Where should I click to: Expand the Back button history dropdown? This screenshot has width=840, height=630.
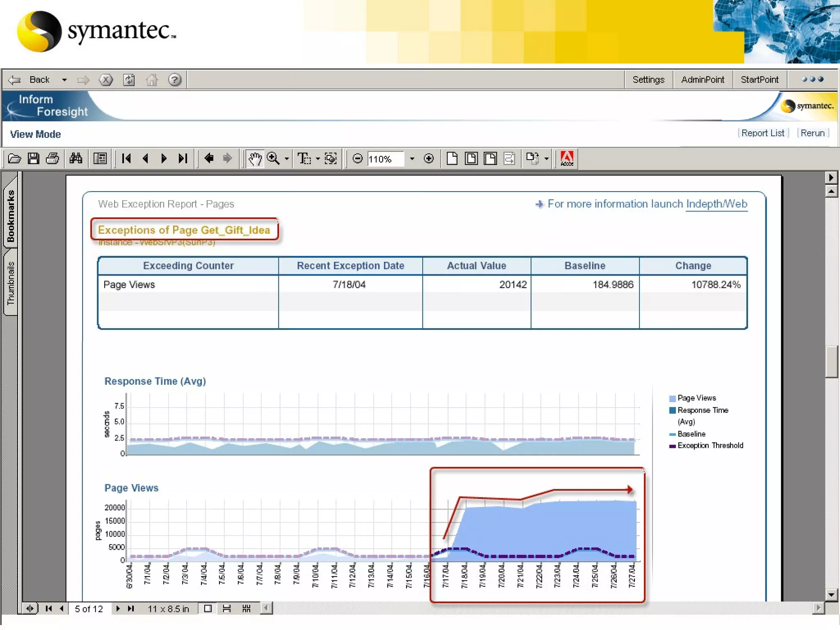(64, 80)
